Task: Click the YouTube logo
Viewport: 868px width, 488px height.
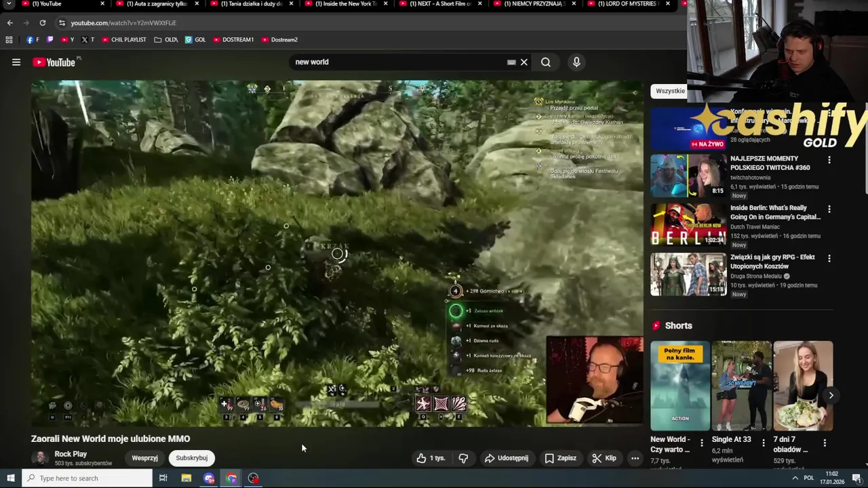Action: pos(54,62)
